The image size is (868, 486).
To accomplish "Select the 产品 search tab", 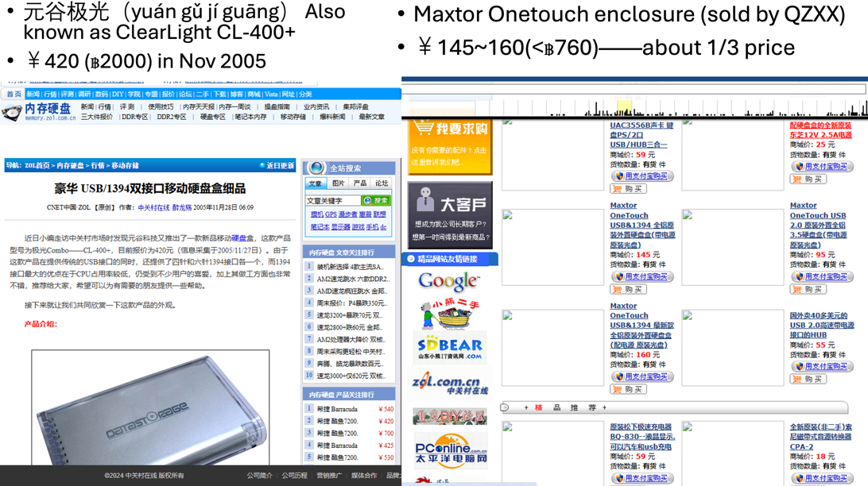I will pos(360,183).
